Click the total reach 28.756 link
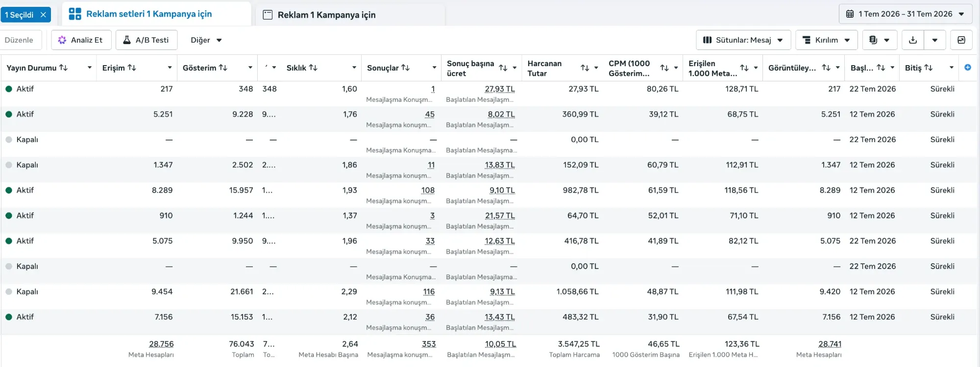The width and height of the screenshot is (980, 367). [161, 344]
